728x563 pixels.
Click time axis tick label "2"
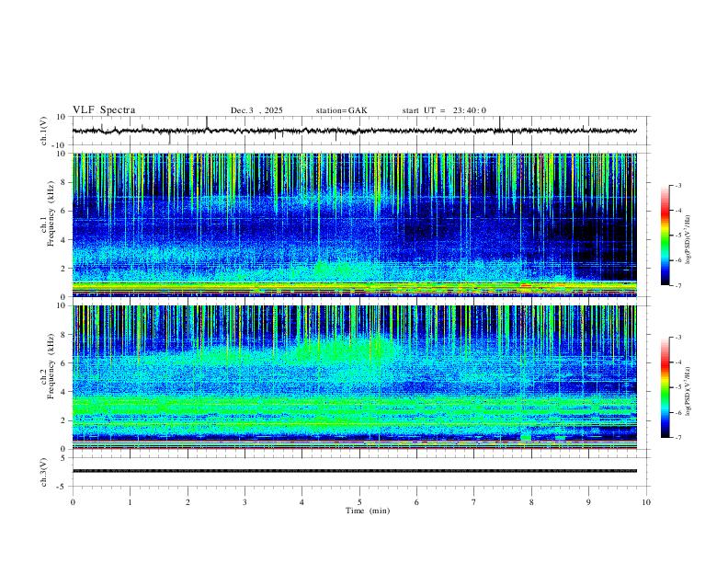coord(188,502)
